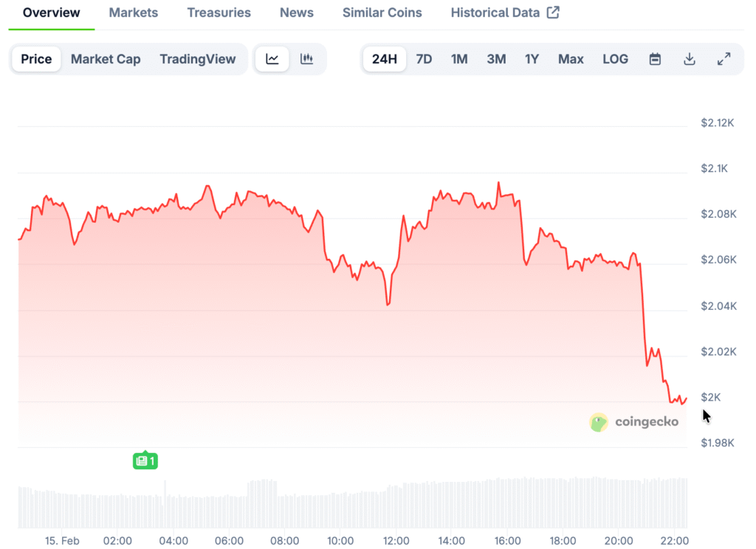Select the Price toggle option
Screen dimensions: 756x549
click(x=36, y=59)
